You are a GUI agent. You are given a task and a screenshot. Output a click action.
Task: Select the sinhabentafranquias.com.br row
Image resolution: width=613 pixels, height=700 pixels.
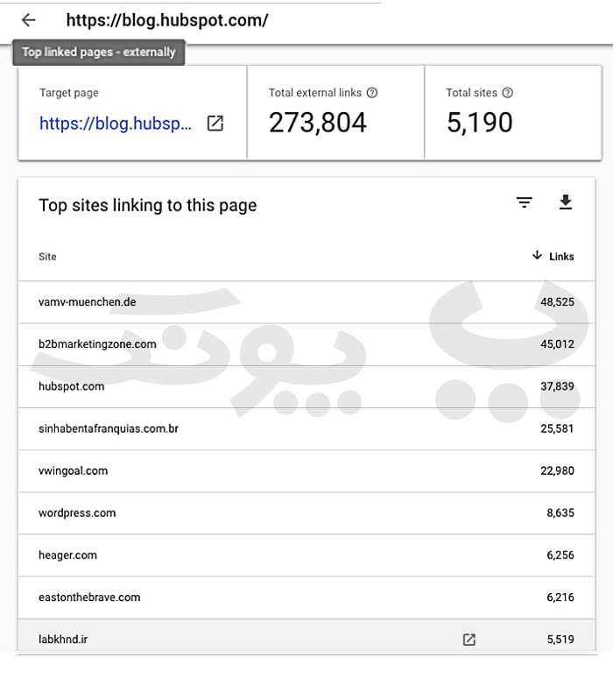(x=306, y=428)
